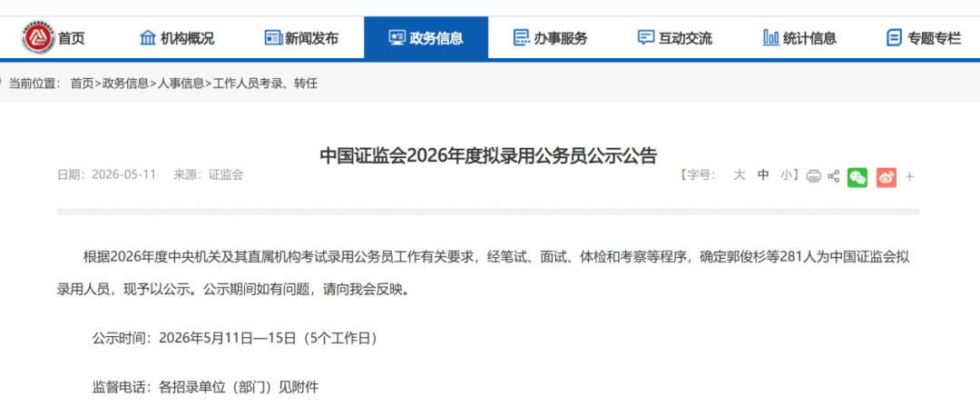
Task: Click the 当前位置 label
Action: coord(34,84)
